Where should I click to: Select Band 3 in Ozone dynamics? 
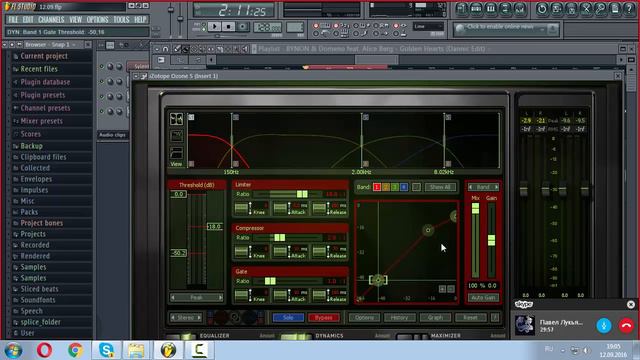395,187
